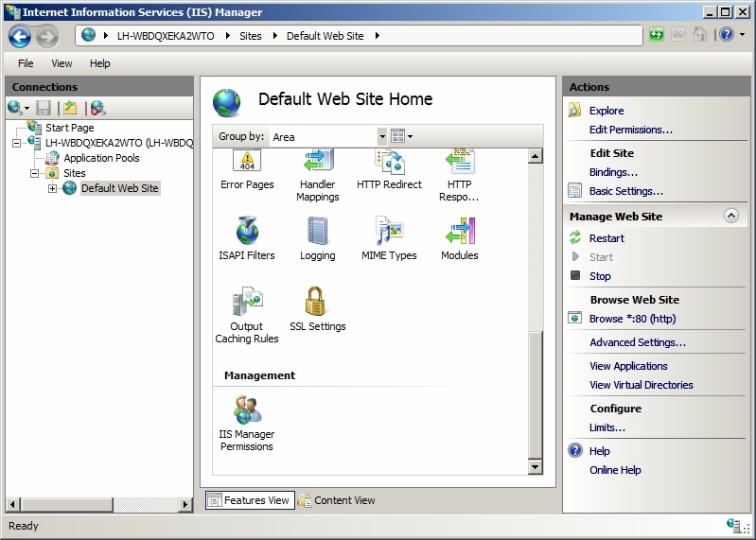
Task: Open MIME Types feature
Action: point(389,238)
